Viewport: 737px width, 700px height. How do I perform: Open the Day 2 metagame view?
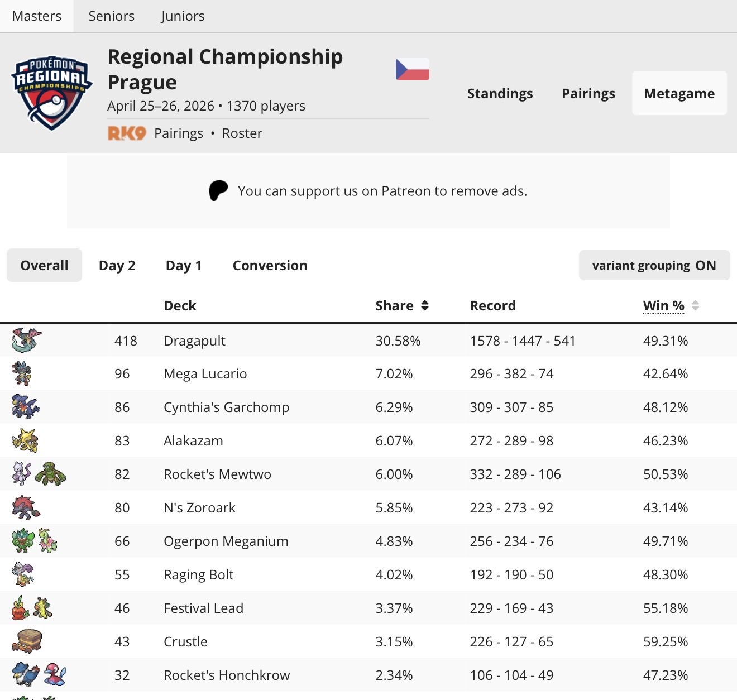click(117, 265)
